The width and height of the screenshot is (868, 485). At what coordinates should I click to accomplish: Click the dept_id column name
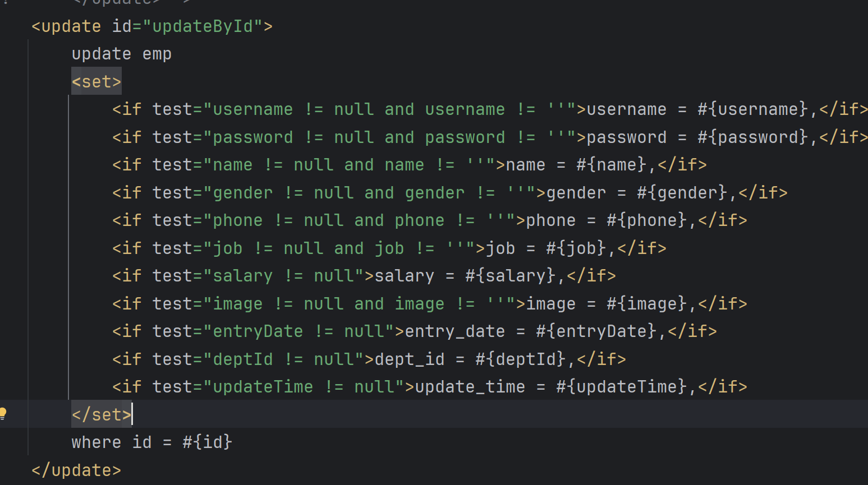click(x=409, y=359)
